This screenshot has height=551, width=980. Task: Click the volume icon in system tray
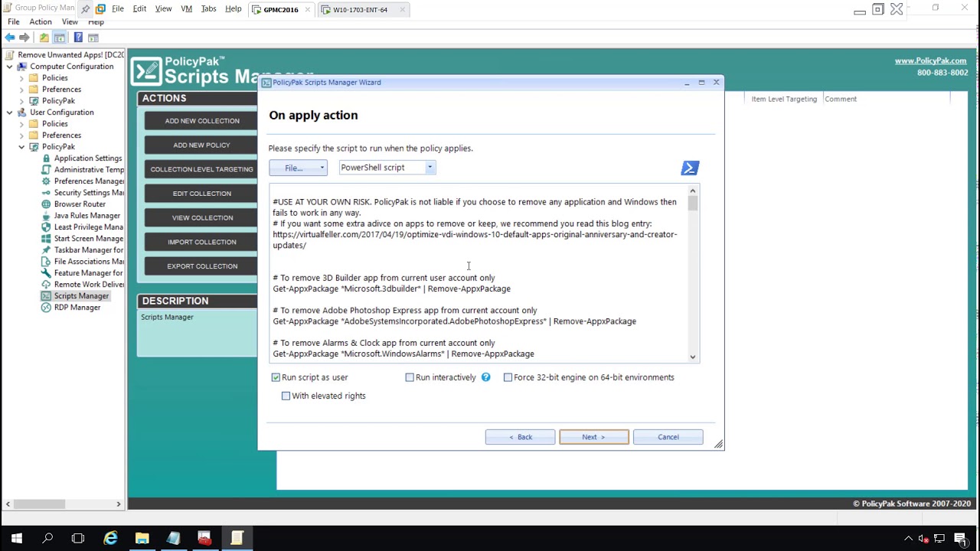[923, 539]
